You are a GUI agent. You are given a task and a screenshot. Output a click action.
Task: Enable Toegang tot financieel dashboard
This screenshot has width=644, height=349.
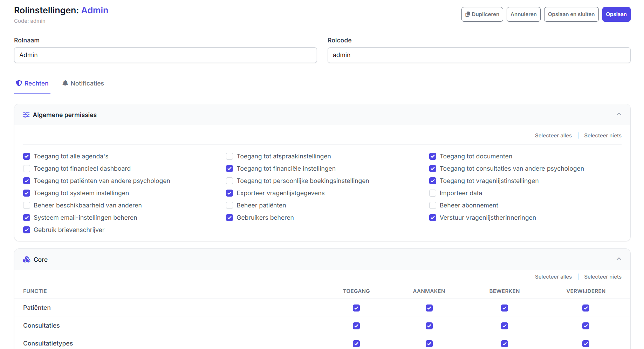click(x=27, y=169)
